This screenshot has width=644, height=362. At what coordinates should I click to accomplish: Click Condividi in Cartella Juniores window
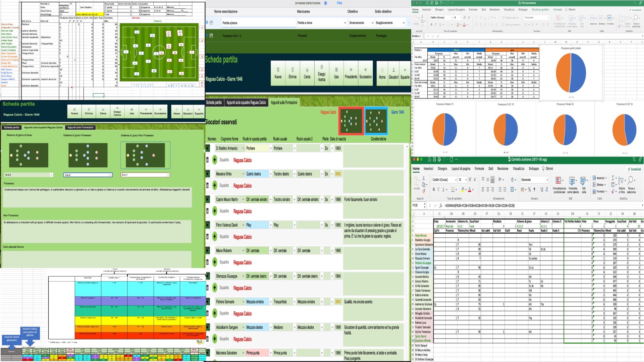tap(634, 169)
